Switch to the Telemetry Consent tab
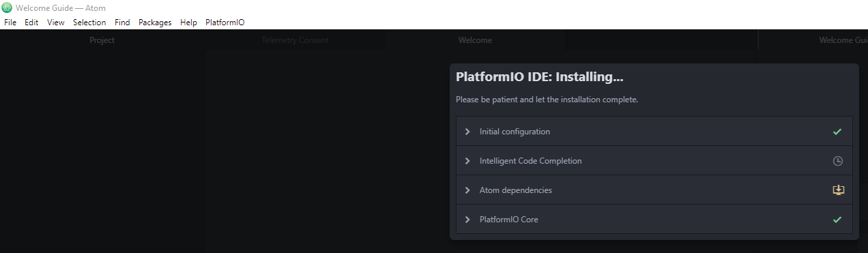The height and width of the screenshot is (253, 868). point(295,40)
